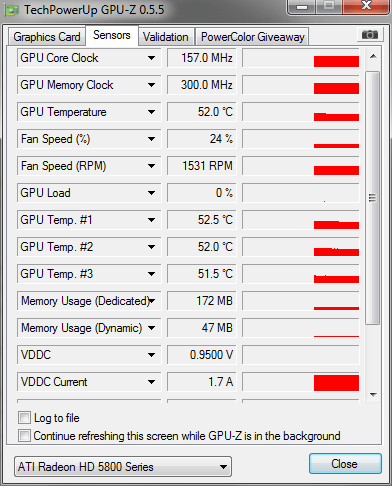The height and width of the screenshot is (486, 392).
Task: Select the PowerColor Giveaway tab
Action: coord(253,37)
